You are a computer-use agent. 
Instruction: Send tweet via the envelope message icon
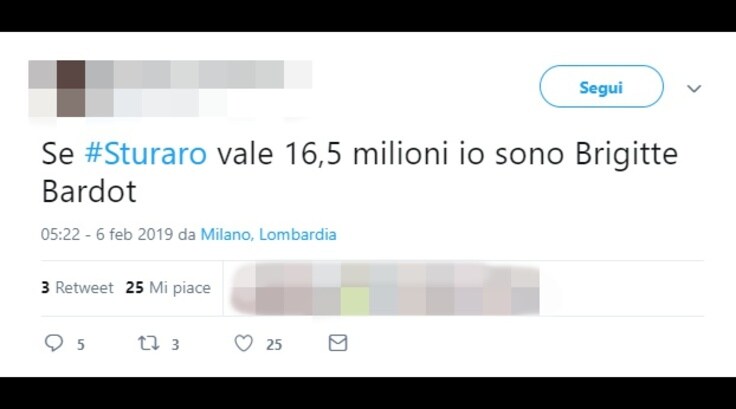[338, 343]
